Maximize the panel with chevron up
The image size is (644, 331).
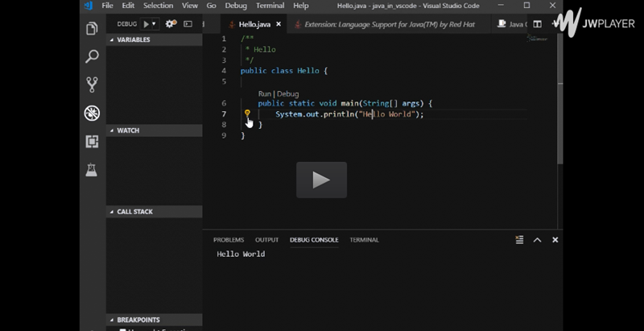(x=537, y=240)
